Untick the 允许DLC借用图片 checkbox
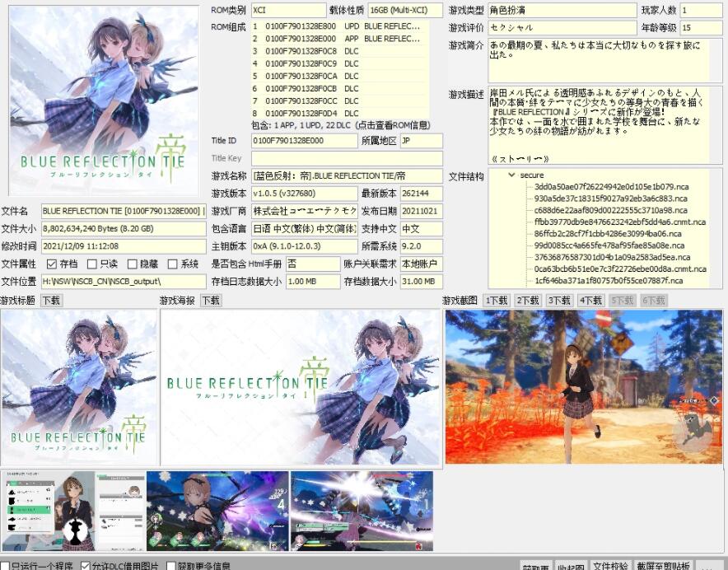The width and height of the screenshot is (728, 570). (85, 566)
